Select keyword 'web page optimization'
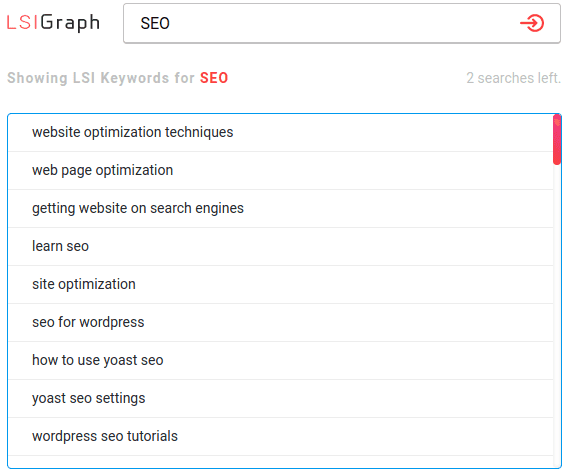Viewport: 568px width, 469px height. click(x=281, y=171)
